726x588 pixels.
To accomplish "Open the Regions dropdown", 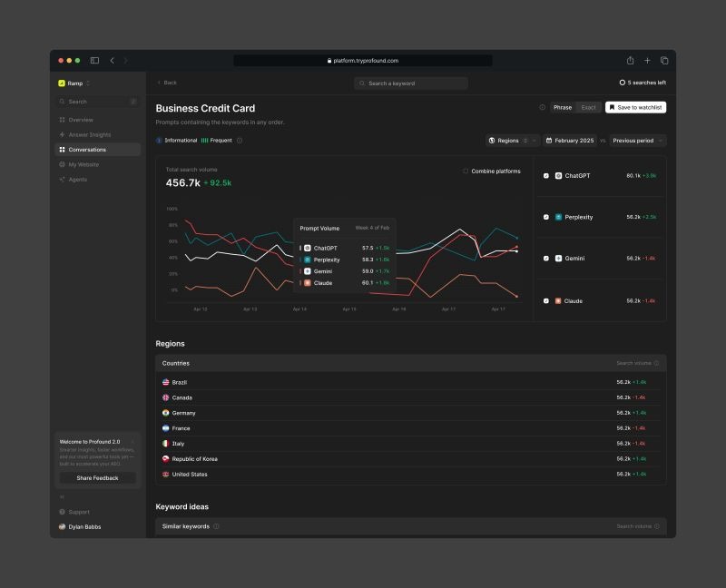I will (512, 141).
